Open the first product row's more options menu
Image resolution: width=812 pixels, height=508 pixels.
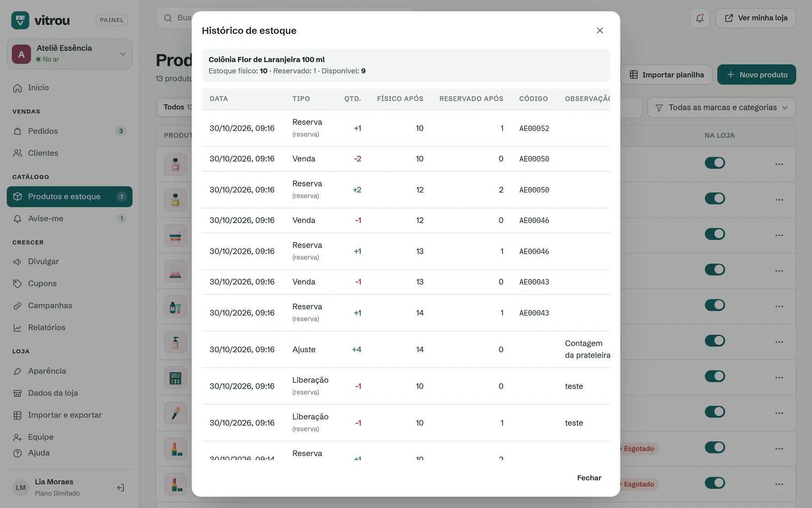779,164
